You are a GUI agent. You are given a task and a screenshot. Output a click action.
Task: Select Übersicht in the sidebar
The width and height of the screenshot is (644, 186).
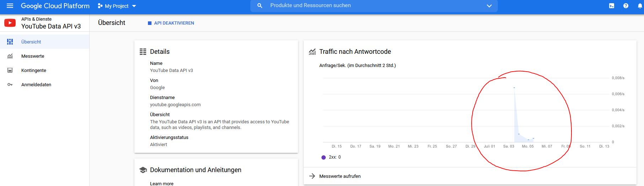(x=44, y=42)
